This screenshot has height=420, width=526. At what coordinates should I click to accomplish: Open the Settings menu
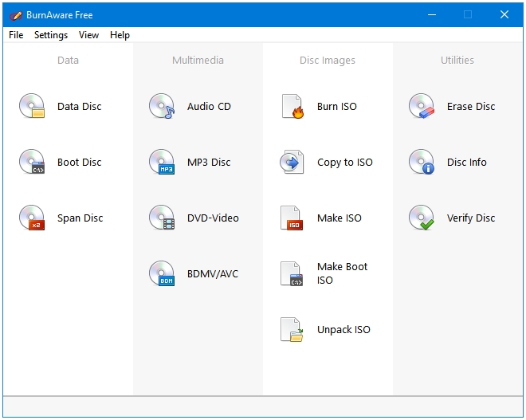[x=51, y=35]
